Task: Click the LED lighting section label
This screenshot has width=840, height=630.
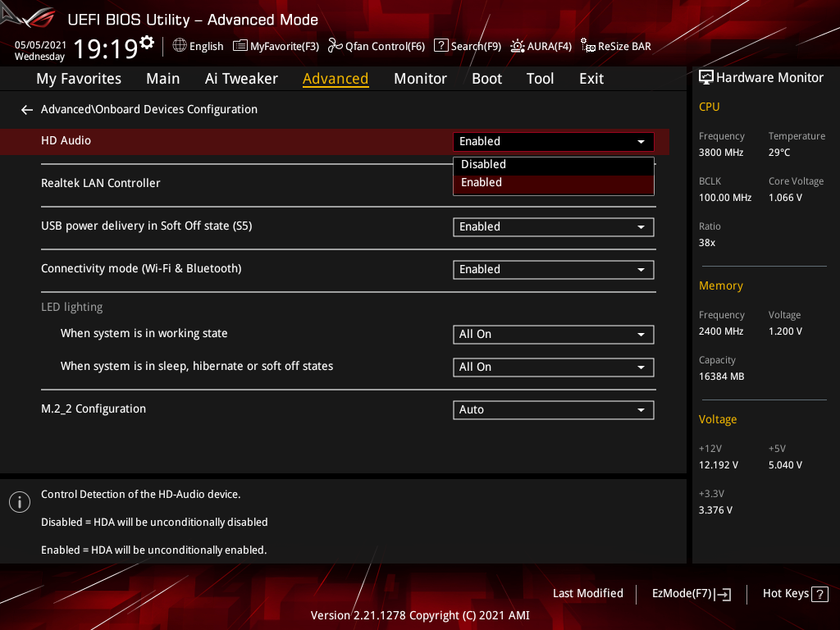Action: click(72, 307)
